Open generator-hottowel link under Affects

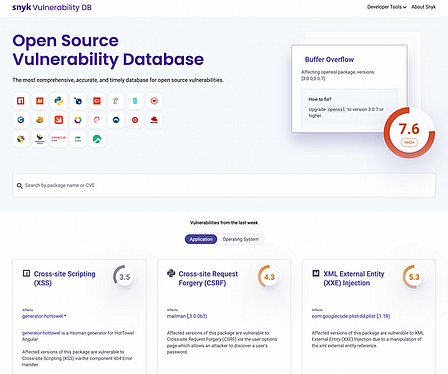43,316
